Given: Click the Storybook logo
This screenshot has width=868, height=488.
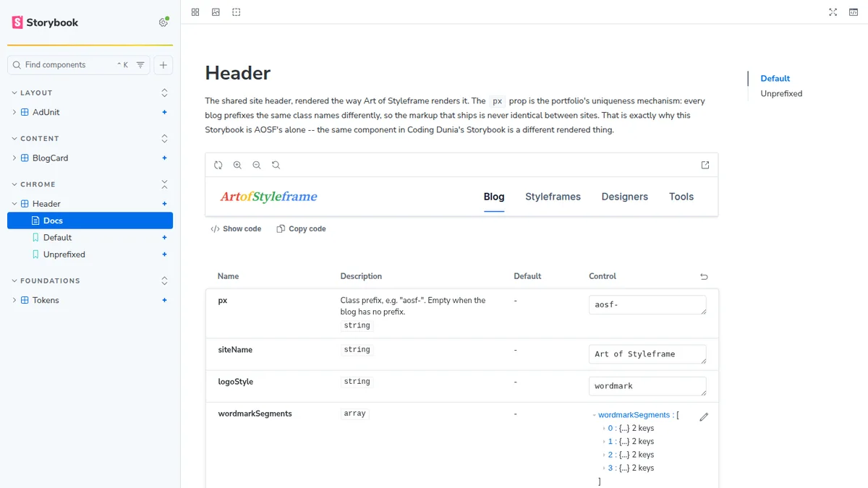Looking at the screenshot, I should pos(45,22).
